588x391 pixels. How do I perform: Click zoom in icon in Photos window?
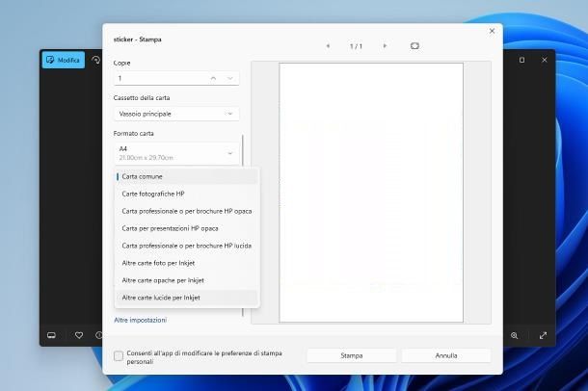[514, 335]
